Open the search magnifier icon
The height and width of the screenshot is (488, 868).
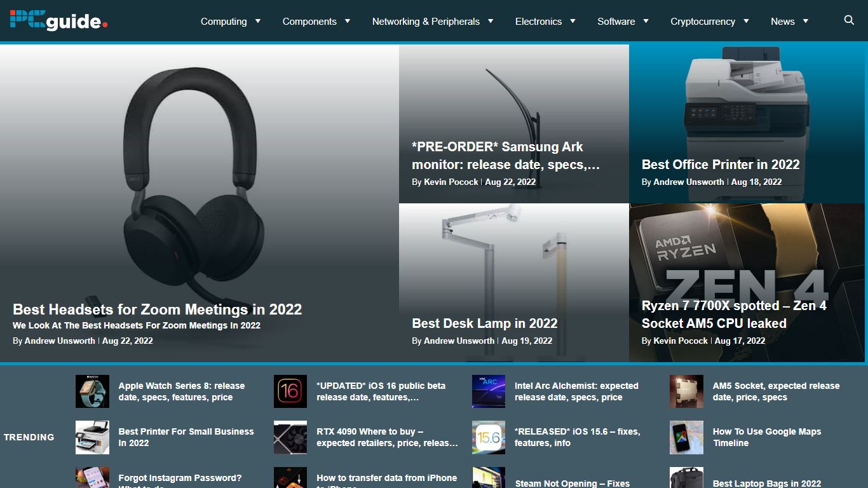coord(849,20)
